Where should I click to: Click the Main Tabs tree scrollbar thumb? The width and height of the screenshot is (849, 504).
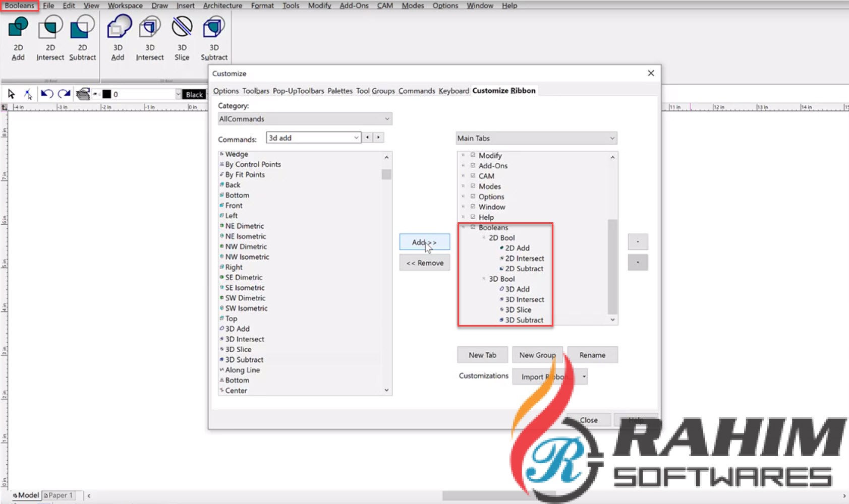(612, 267)
